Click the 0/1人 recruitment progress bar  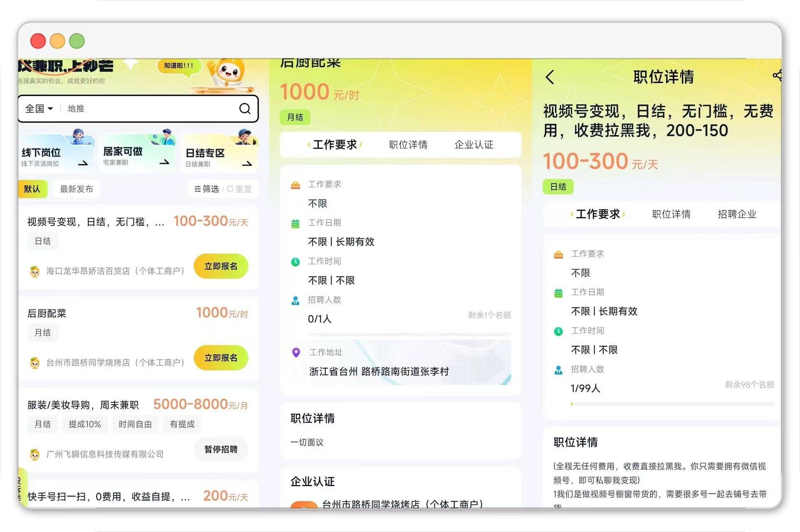409,334
